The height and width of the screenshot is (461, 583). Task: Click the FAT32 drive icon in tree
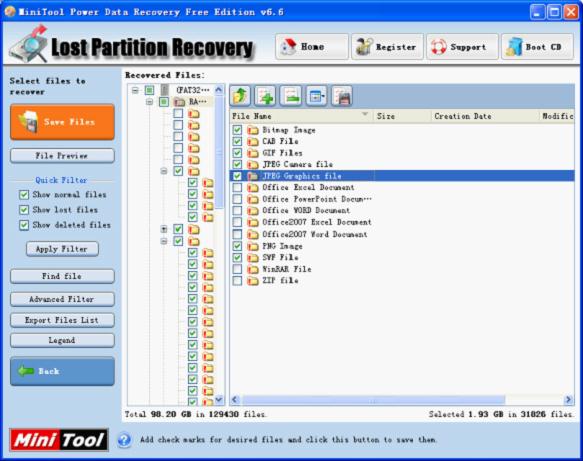click(165, 90)
